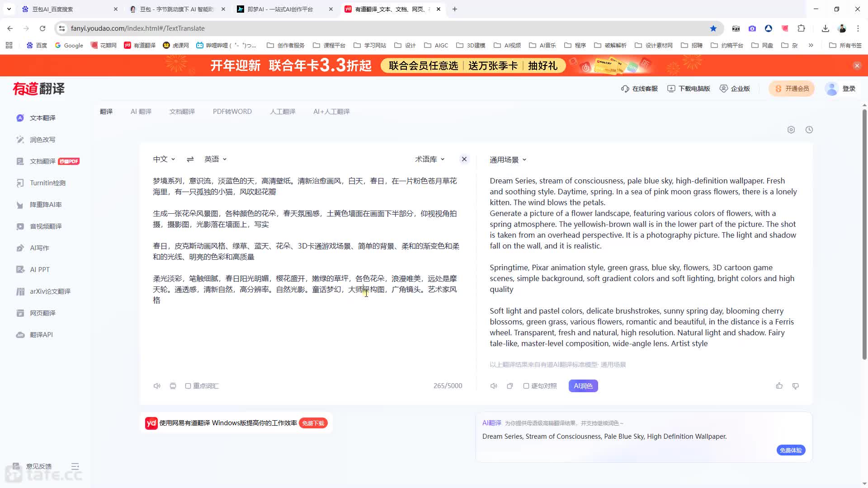Click the icon beside the source speaker
The height and width of the screenshot is (488, 868).
(173, 386)
